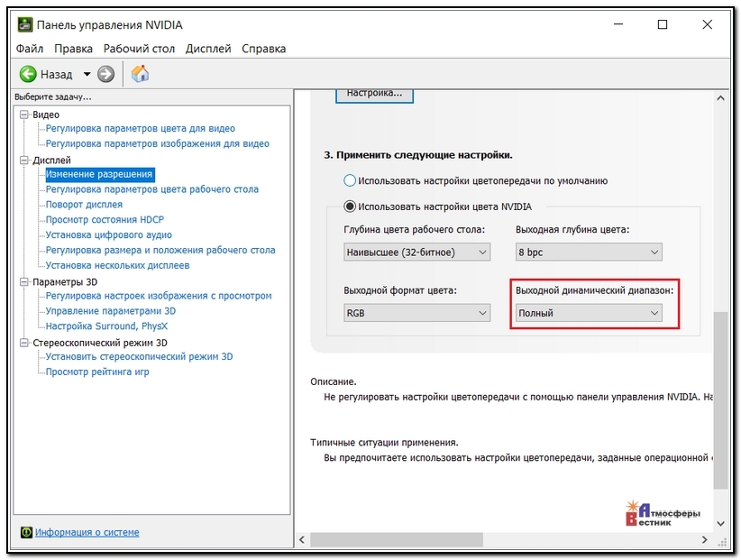Collapse the Стереоскопический режим 3D node
741x560 pixels.
tap(24, 343)
